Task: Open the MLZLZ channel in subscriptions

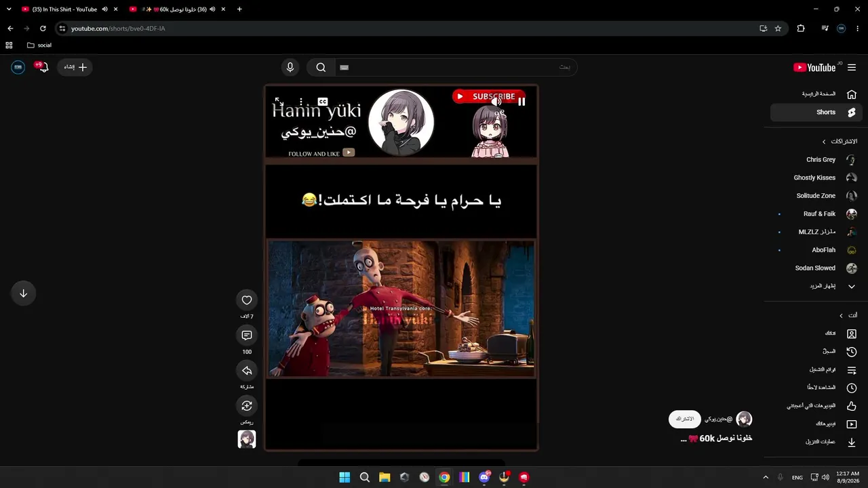Action: 816,232
